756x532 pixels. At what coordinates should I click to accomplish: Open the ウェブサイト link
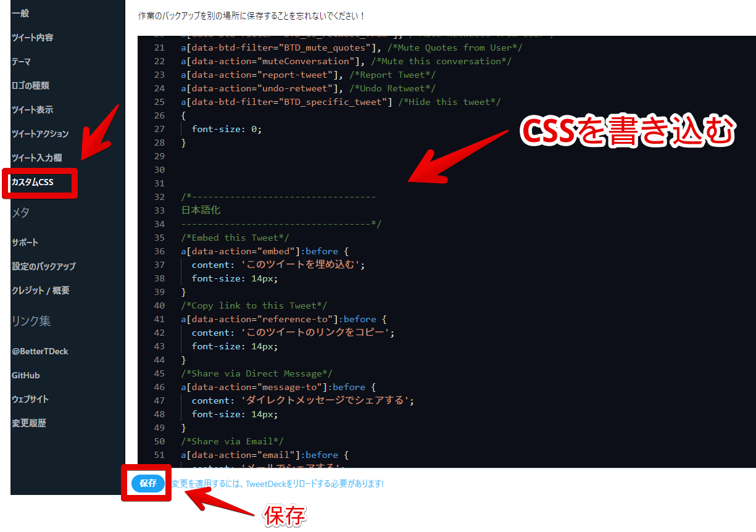coord(30,399)
